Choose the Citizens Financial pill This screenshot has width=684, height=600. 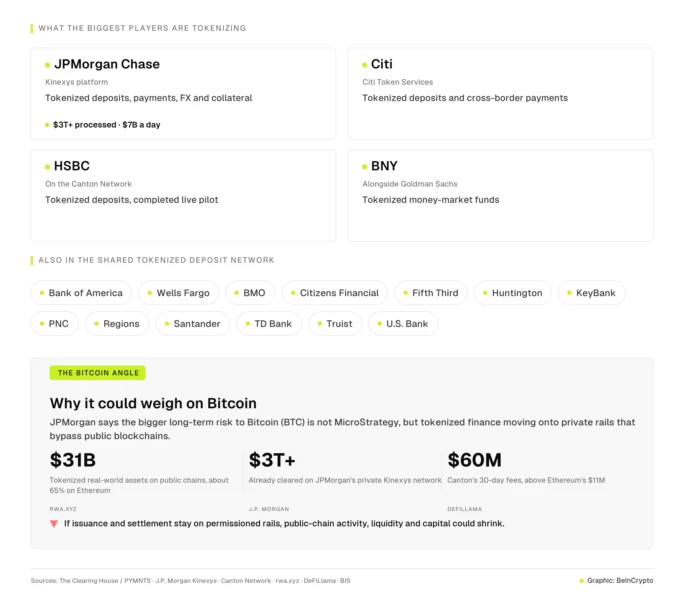(335, 293)
